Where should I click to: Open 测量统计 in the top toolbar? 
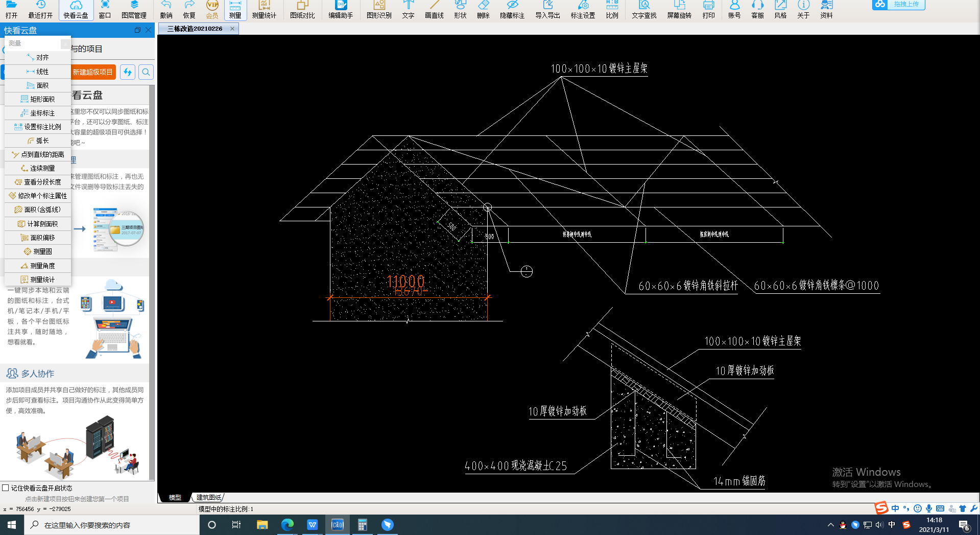264,10
